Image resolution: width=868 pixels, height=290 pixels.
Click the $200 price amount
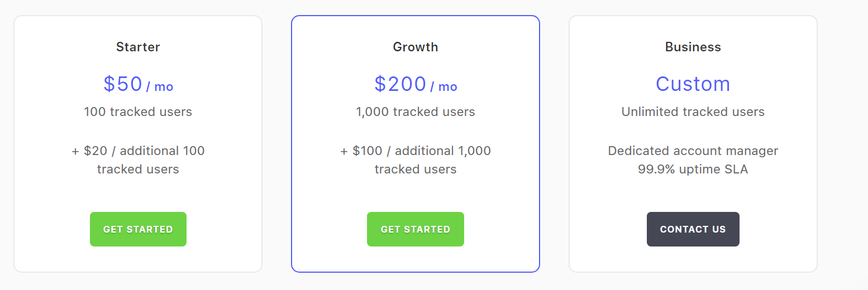400,84
